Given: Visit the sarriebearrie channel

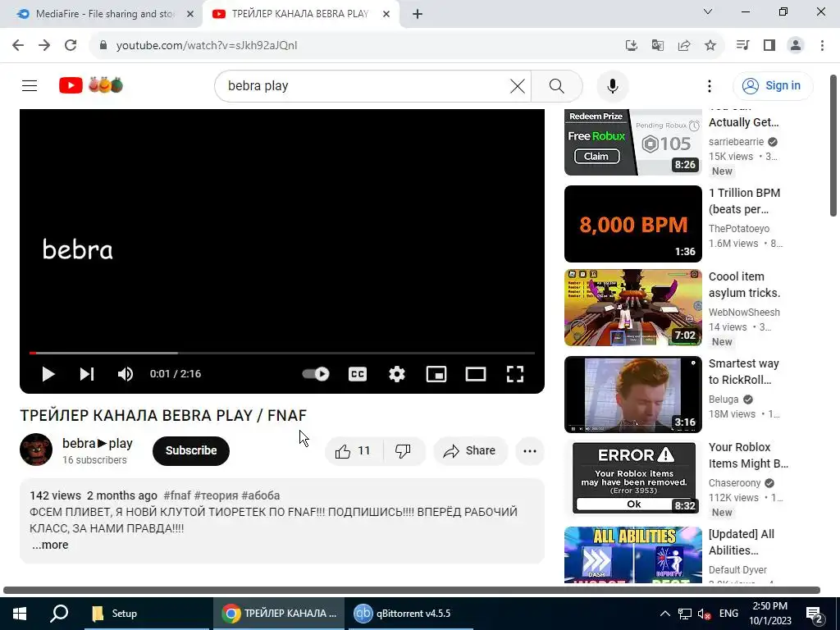Looking at the screenshot, I should pyautogui.click(x=736, y=142).
